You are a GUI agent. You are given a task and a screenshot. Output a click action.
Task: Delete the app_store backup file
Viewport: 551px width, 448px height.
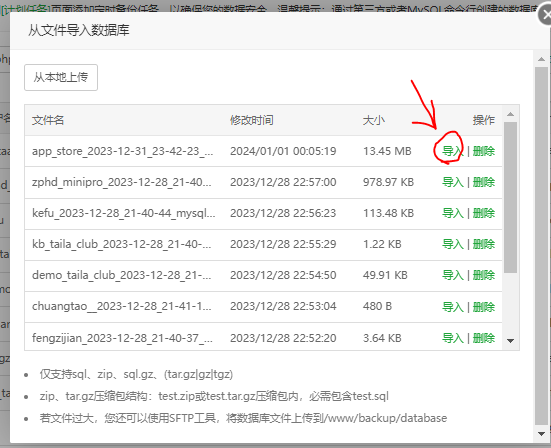(484, 151)
